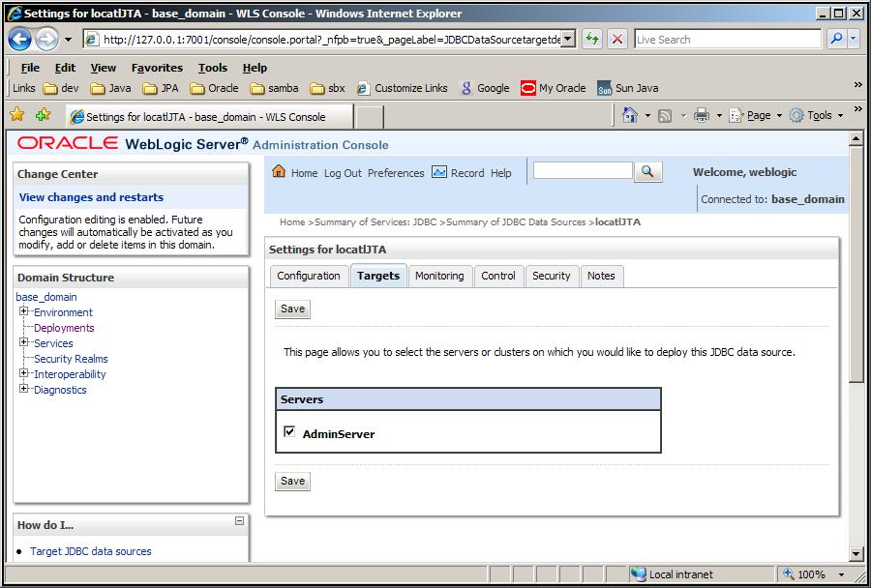The width and height of the screenshot is (871, 588).
Task: Click the Log Out link
Action: pos(343,173)
